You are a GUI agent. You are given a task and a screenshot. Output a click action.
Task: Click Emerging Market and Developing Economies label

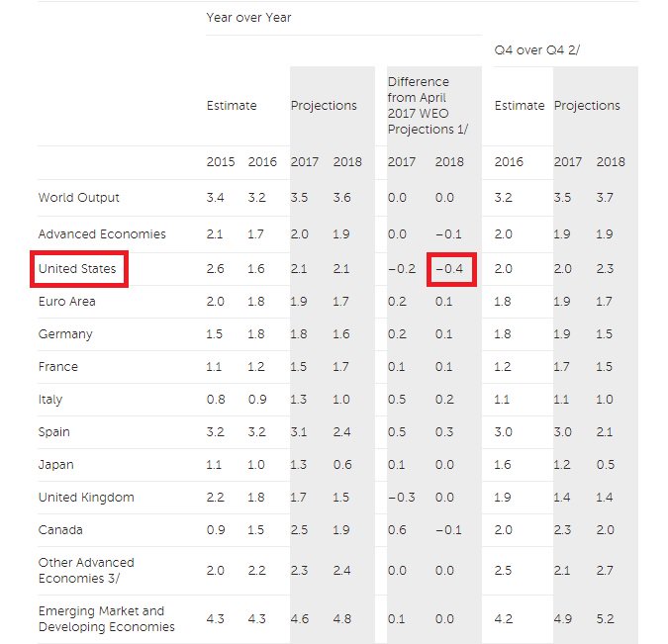click(107, 618)
